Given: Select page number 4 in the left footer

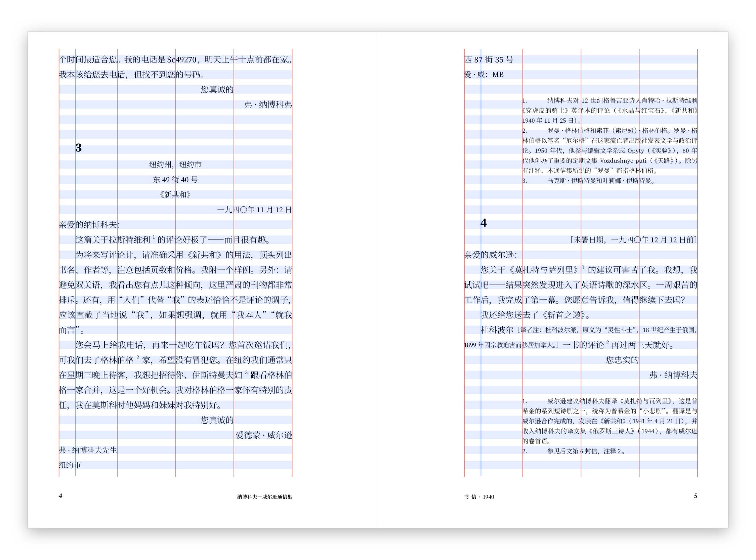Looking at the screenshot, I should click(x=60, y=496).
